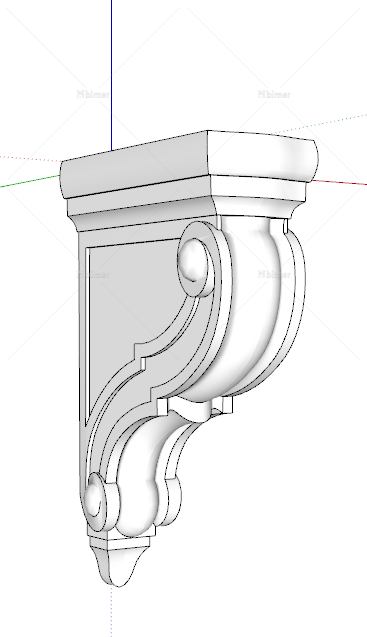Select the solid blue vertical axis line
This screenshot has height=637, width=367.
click(x=111, y=75)
